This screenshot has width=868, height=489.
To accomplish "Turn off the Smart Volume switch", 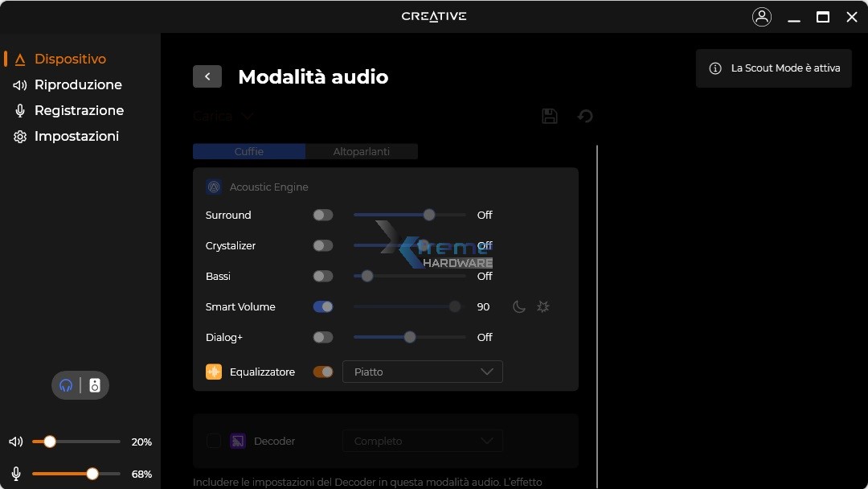I will tap(323, 306).
